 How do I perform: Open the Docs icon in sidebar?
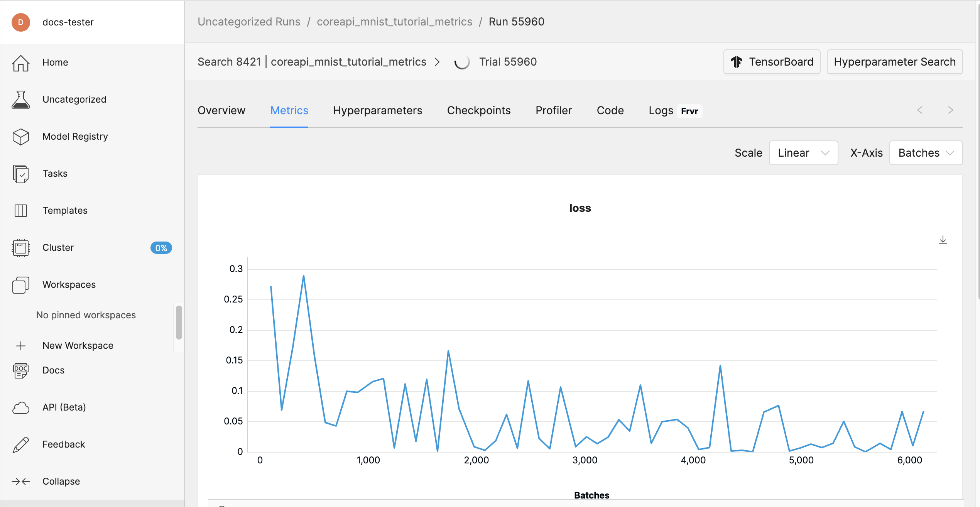pyautogui.click(x=21, y=370)
